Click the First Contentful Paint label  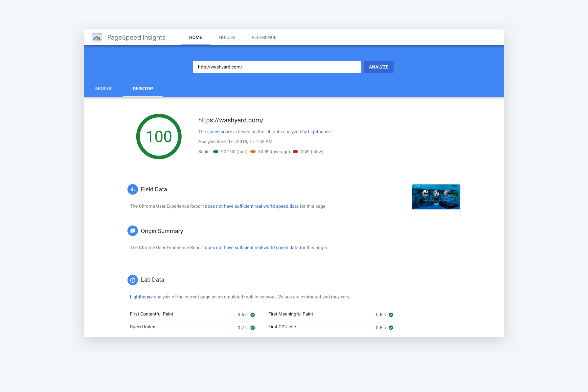[152, 314]
